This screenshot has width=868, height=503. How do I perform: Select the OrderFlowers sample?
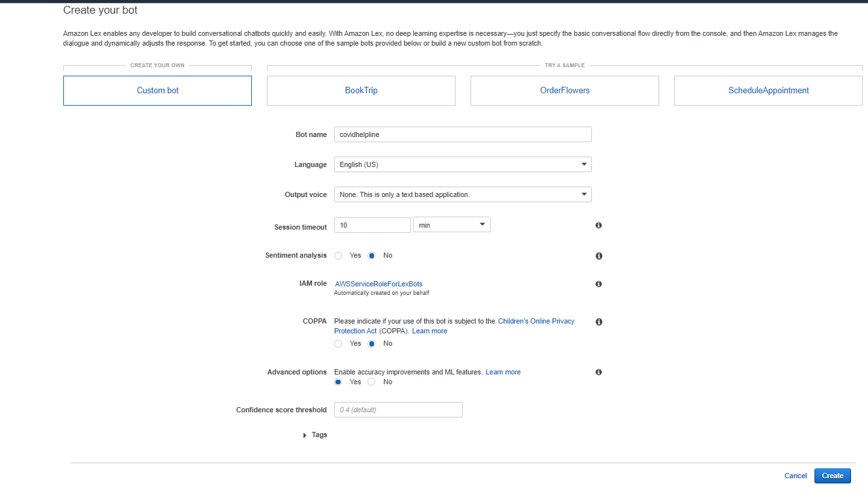point(565,91)
